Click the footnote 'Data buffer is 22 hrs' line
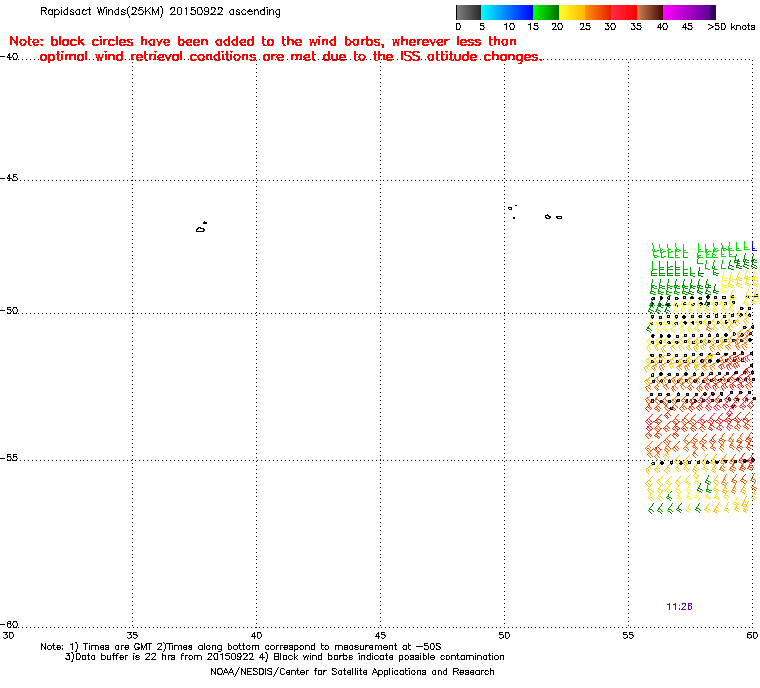Viewport: 760px width, 688px height. 285,657
